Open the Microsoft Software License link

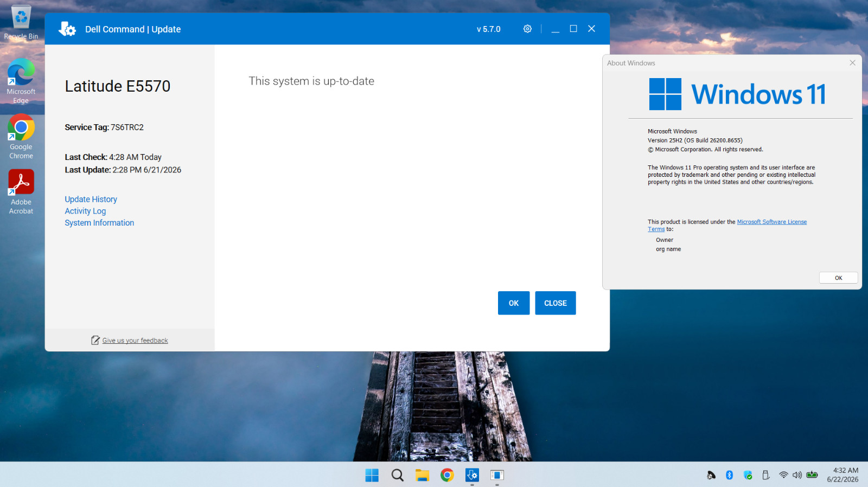771,222
